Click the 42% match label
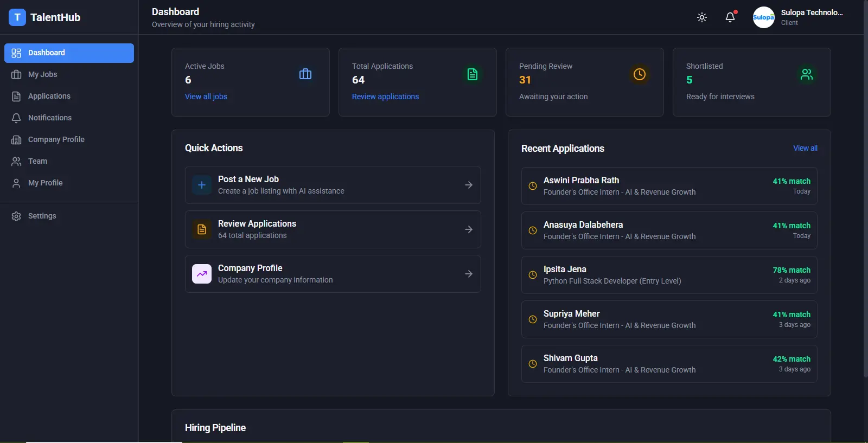The image size is (868, 443). click(x=792, y=359)
